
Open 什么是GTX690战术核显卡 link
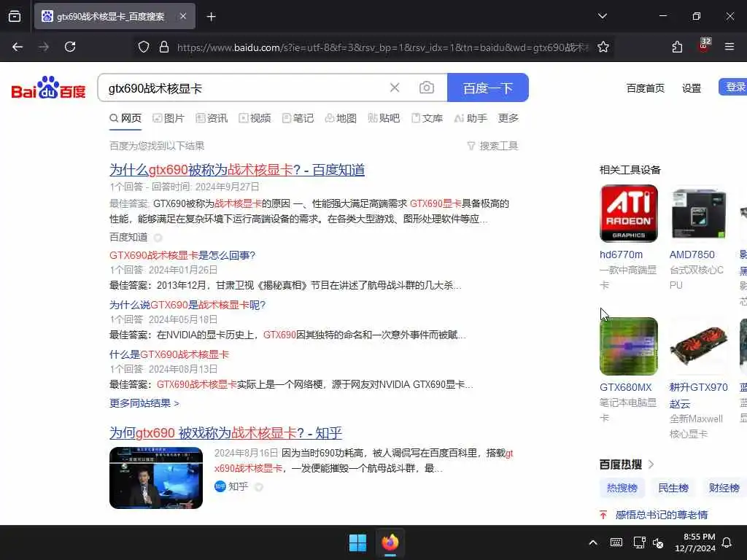coord(169,354)
